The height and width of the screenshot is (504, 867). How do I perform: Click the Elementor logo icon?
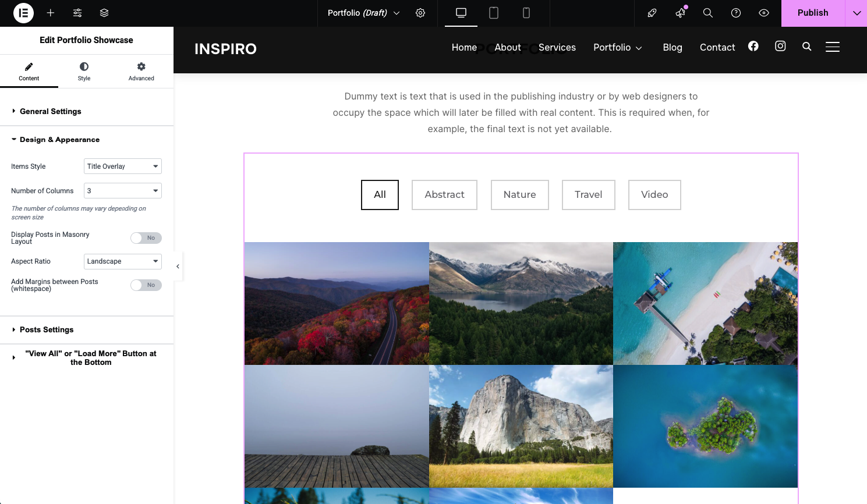tap(23, 13)
